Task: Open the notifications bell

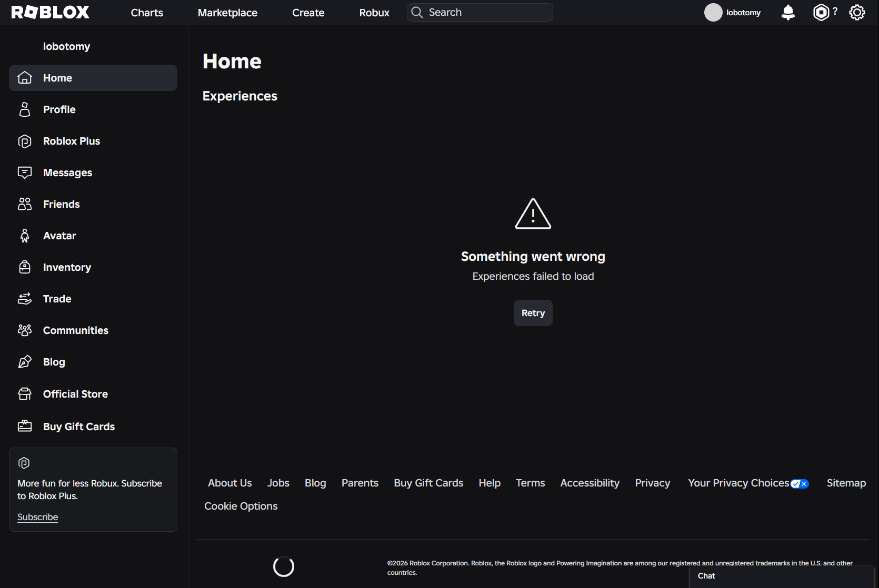Action: pos(788,12)
